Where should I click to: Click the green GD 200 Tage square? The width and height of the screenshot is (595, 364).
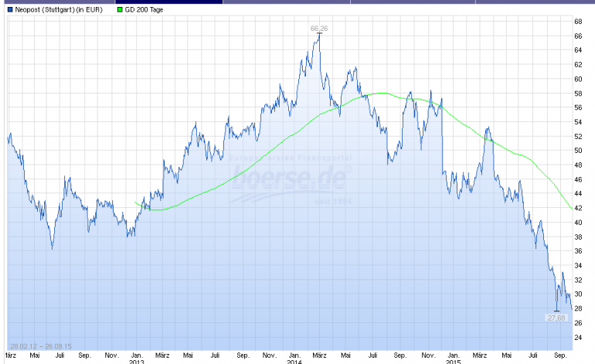[x=120, y=9]
